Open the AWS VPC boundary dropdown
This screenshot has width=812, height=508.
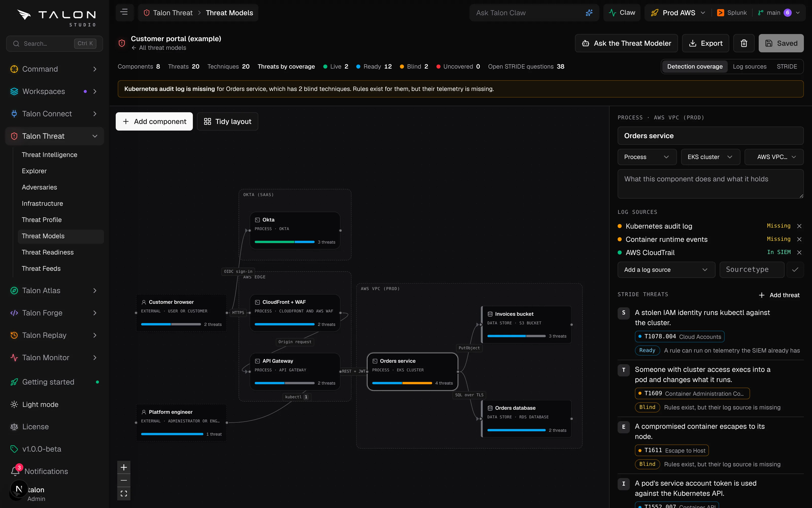(x=774, y=157)
